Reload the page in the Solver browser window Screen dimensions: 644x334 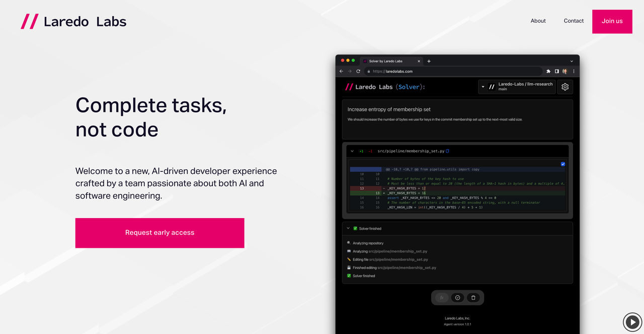pyautogui.click(x=358, y=71)
